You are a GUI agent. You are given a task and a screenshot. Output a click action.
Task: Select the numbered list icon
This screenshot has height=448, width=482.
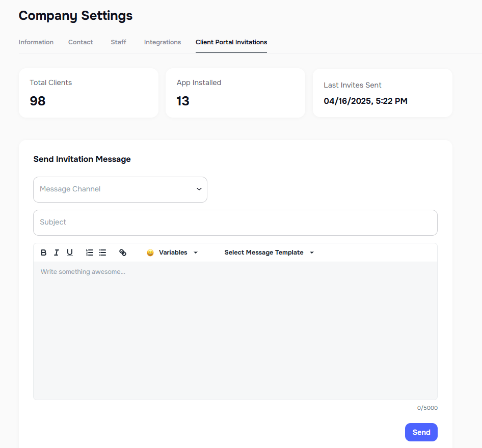89,252
